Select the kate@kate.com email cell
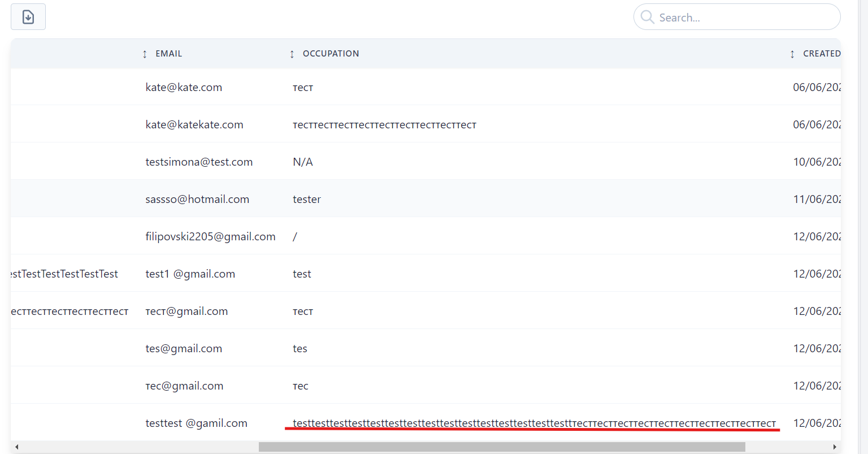The image size is (868, 454). tap(184, 88)
